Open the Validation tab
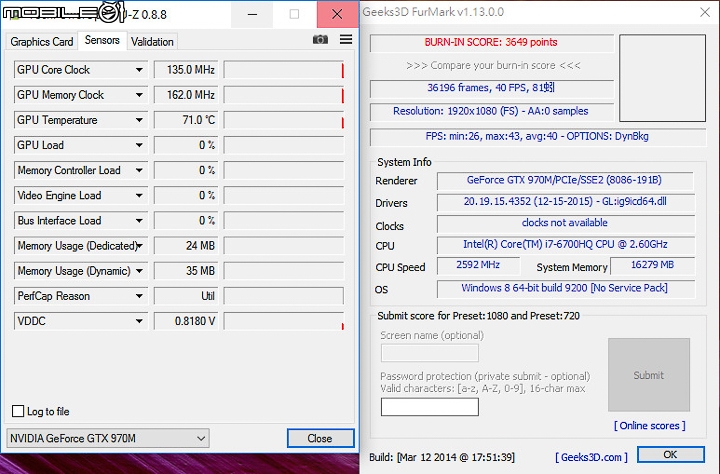 coord(152,42)
